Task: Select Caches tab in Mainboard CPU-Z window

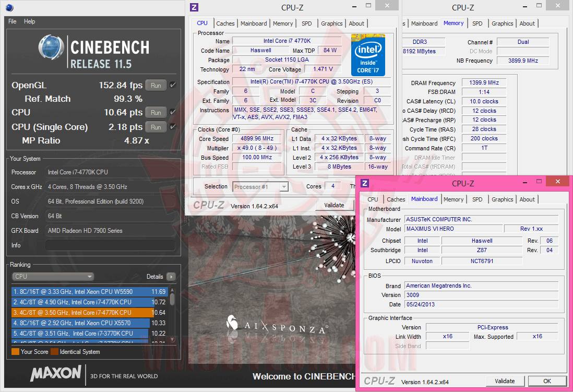Action: point(396,199)
